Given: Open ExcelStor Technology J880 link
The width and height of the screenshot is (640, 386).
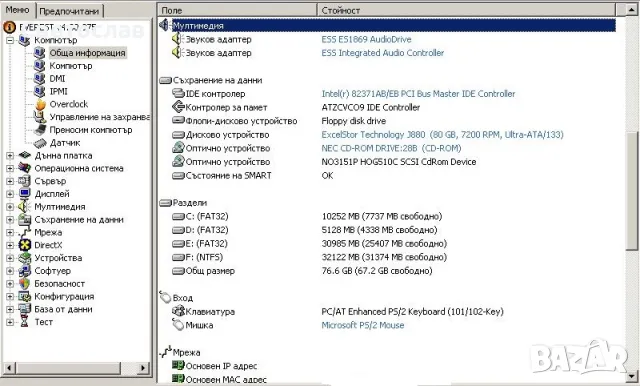Looking at the screenshot, I should click(x=442, y=135).
